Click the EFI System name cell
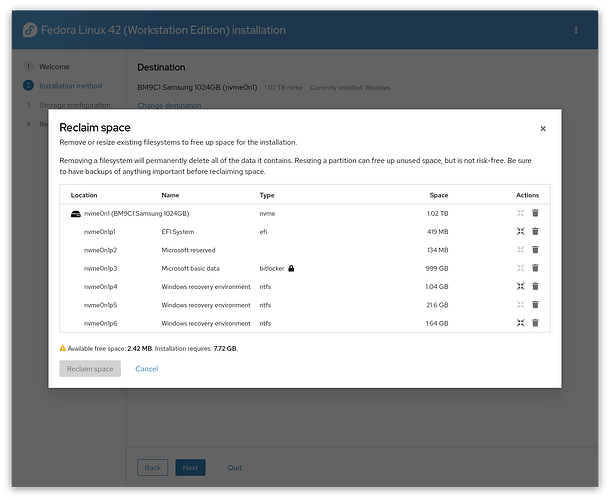The height and width of the screenshot is (500, 609). [x=178, y=232]
